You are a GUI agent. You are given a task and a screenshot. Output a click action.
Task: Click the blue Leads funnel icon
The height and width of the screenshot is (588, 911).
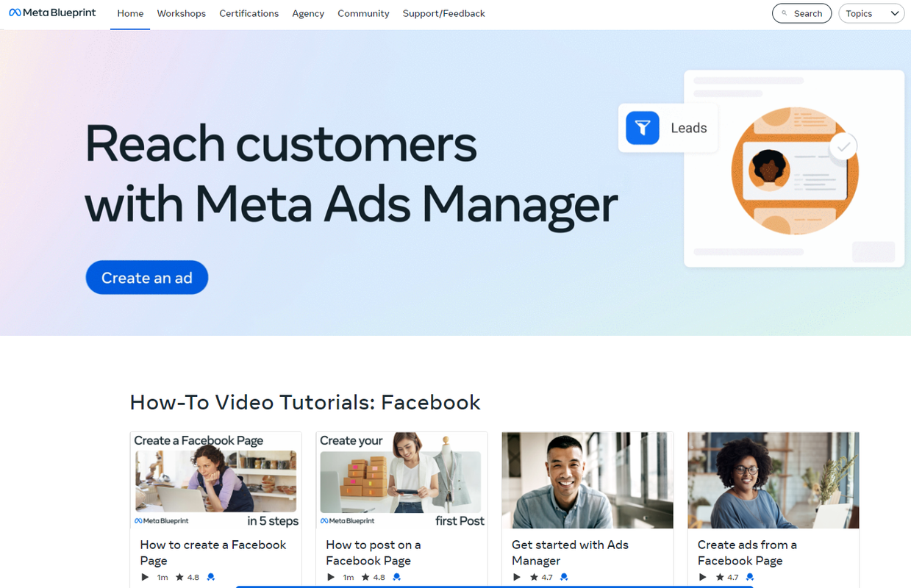[x=643, y=128]
